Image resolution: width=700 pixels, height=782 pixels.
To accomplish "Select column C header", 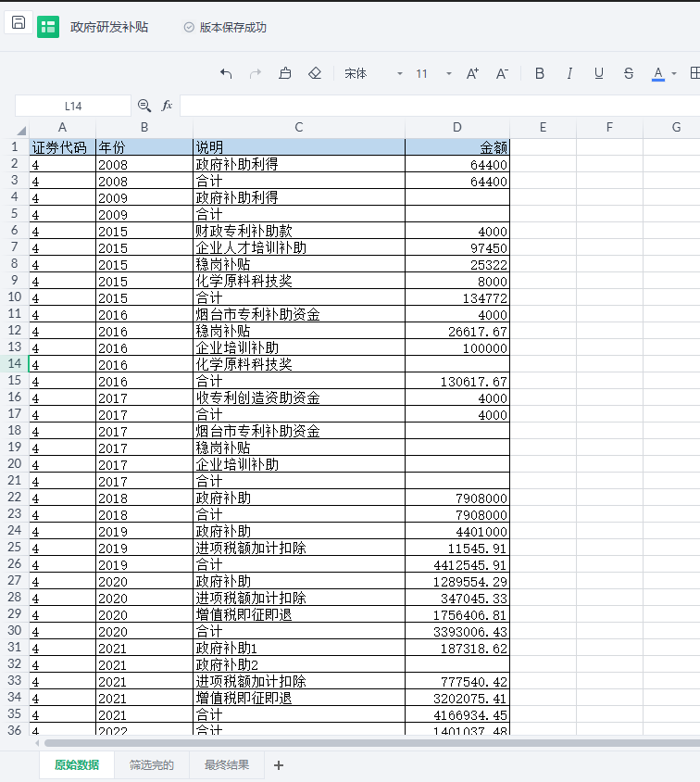I will (299, 128).
